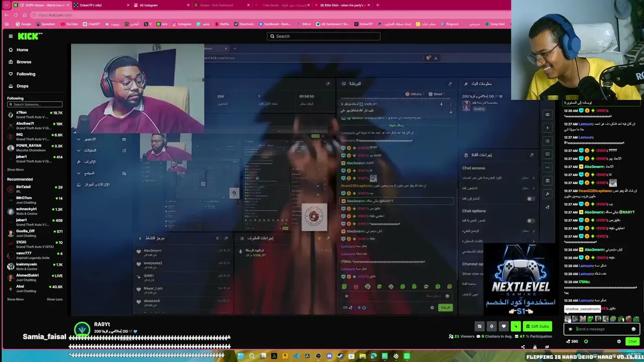Open the Kick sidebar hamburger menu
Screen dimensions: 644x362
[11, 36]
